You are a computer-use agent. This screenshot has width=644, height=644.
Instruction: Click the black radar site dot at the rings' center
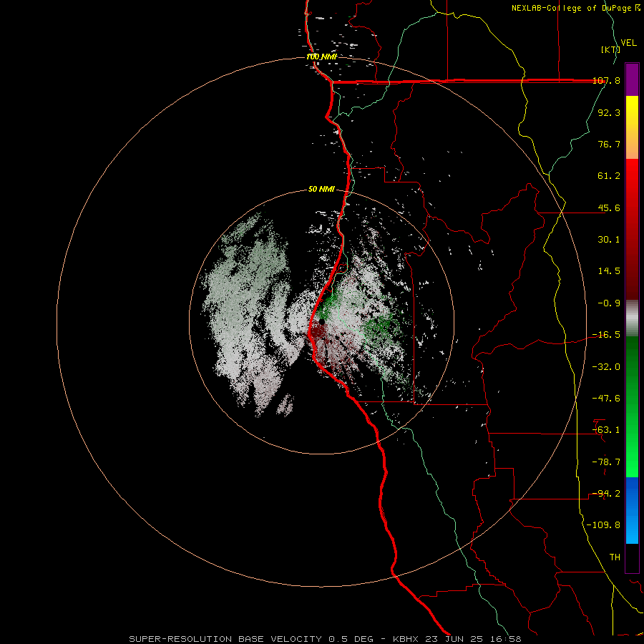click(x=321, y=321)
